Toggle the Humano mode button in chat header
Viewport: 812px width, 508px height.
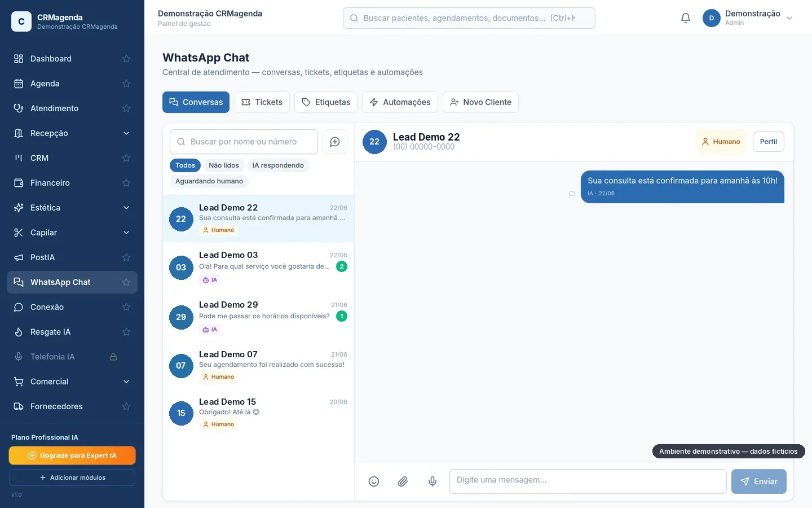[x=721, y=142]
